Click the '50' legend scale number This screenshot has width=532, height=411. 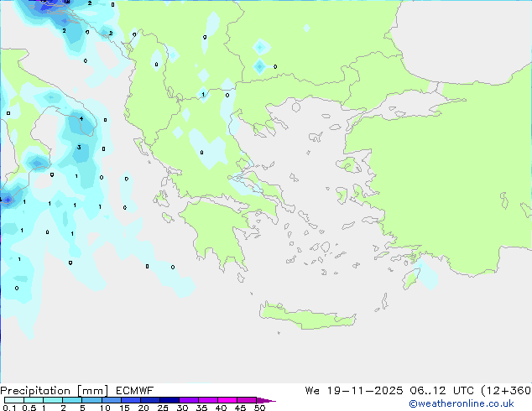point(259,408)
